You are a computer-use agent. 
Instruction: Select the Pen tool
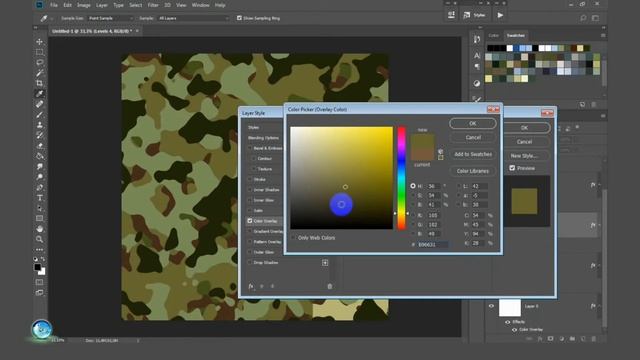(40, 187)
